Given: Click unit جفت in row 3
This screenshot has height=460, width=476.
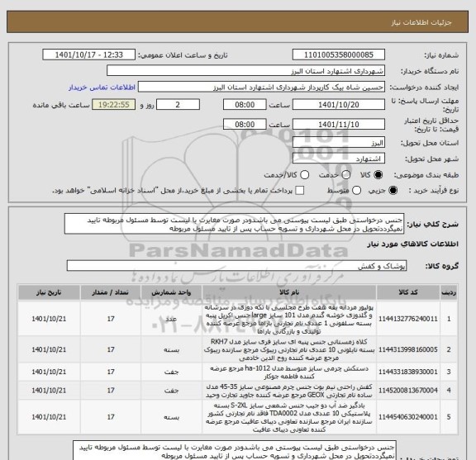Looking at the screenshot, I should [171, 372].
